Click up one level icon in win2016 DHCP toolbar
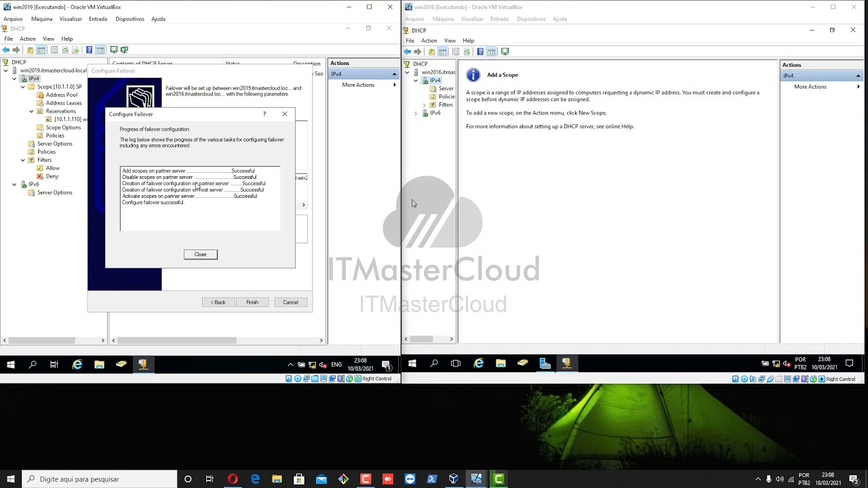Screen dimensions: 868x488 pos(431,52)
